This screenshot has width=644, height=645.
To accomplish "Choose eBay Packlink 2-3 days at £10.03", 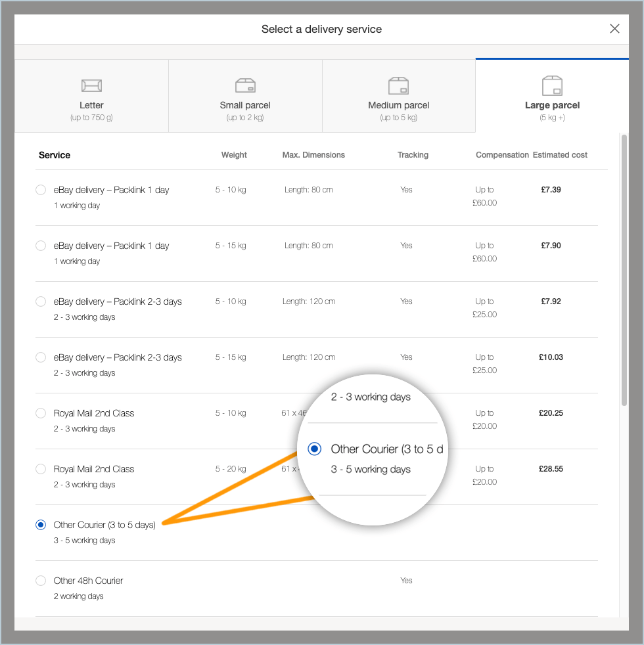I will click(41, 357).
